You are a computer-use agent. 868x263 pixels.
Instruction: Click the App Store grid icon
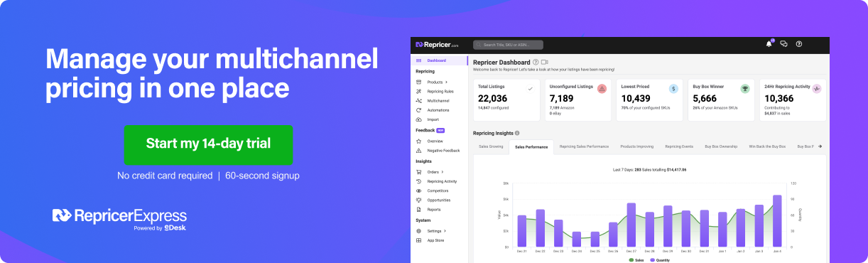click(x=418, y=240)
